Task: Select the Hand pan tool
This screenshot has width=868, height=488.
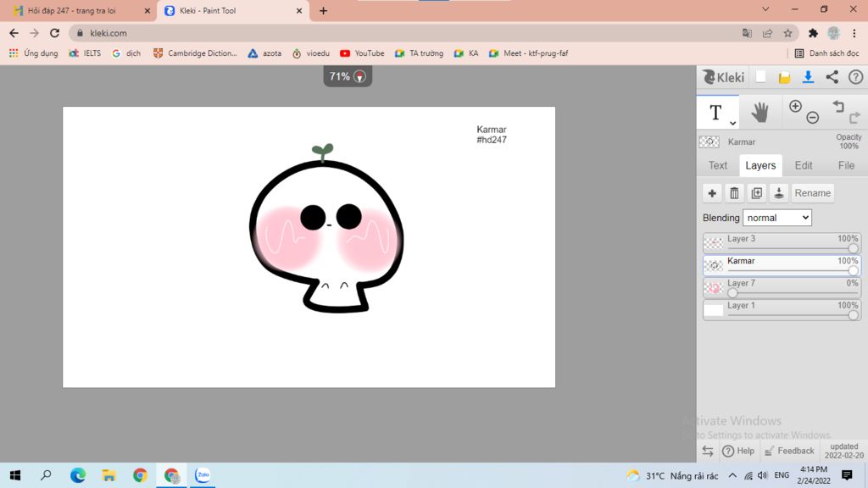Action: click(760, 113)
